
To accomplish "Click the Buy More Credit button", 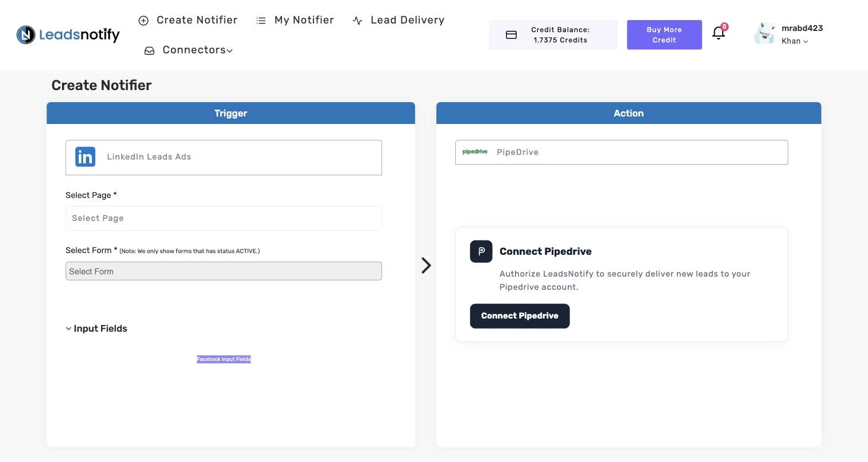I will coord(664,35).
